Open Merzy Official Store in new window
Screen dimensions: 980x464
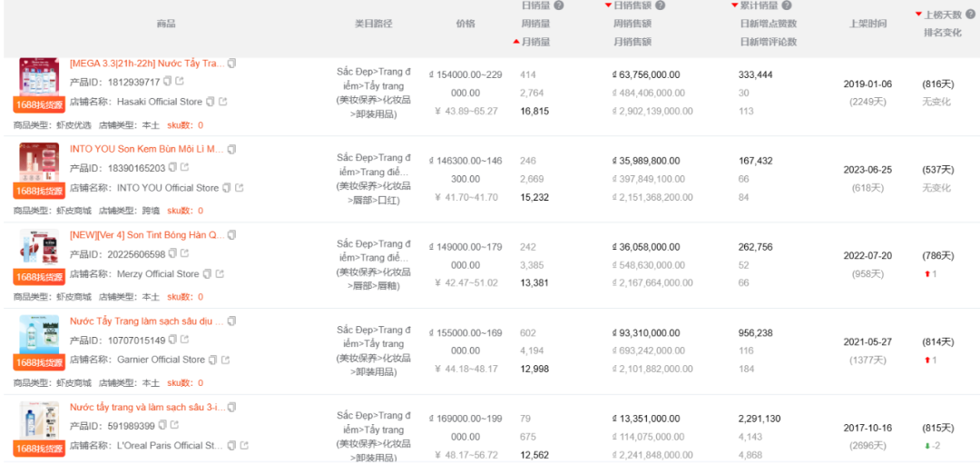point(220,274)
